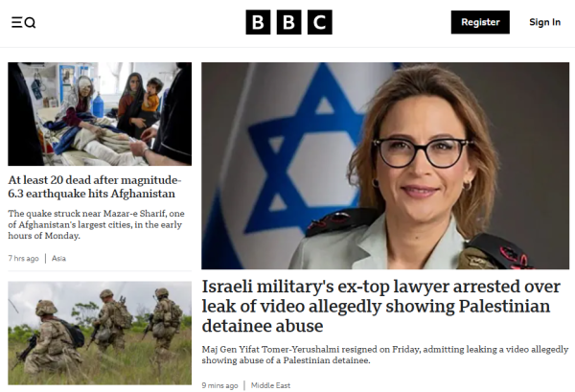575x392 pixels.
Task: Click the Maj Gen Yifat Tomer-Yerushalmi summary
Action: 385,355
